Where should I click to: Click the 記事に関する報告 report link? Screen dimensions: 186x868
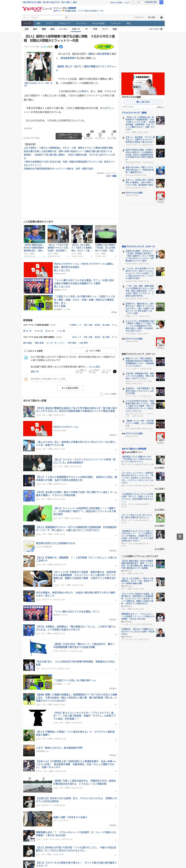pos(32,138)
